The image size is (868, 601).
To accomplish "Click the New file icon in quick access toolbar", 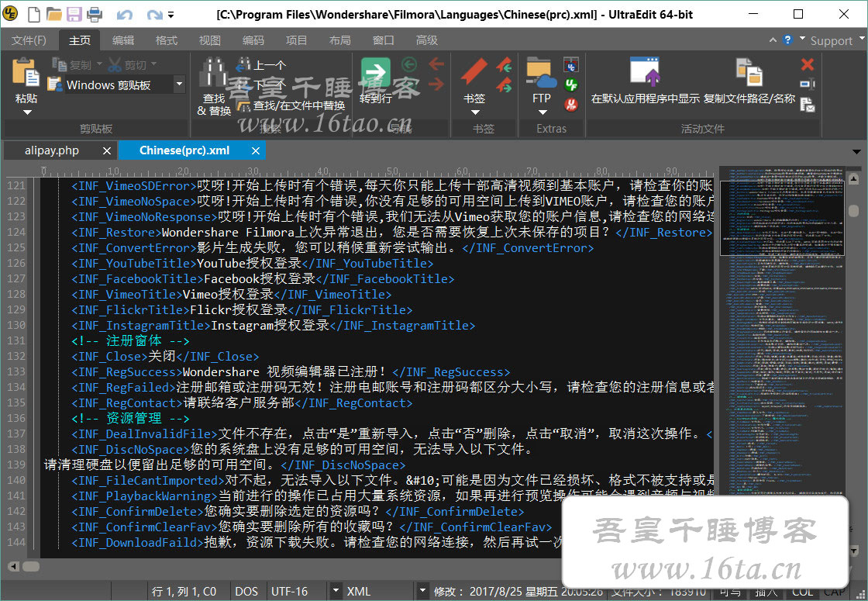I will [33, 14].
